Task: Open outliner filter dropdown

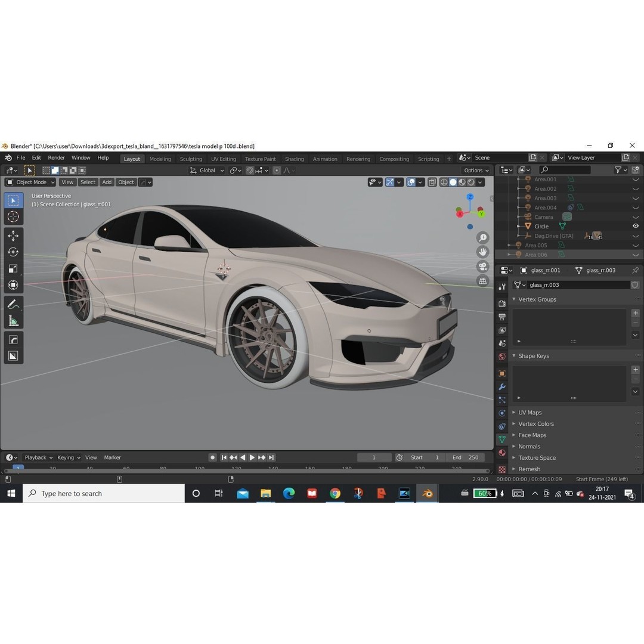Action: point(621,169)
